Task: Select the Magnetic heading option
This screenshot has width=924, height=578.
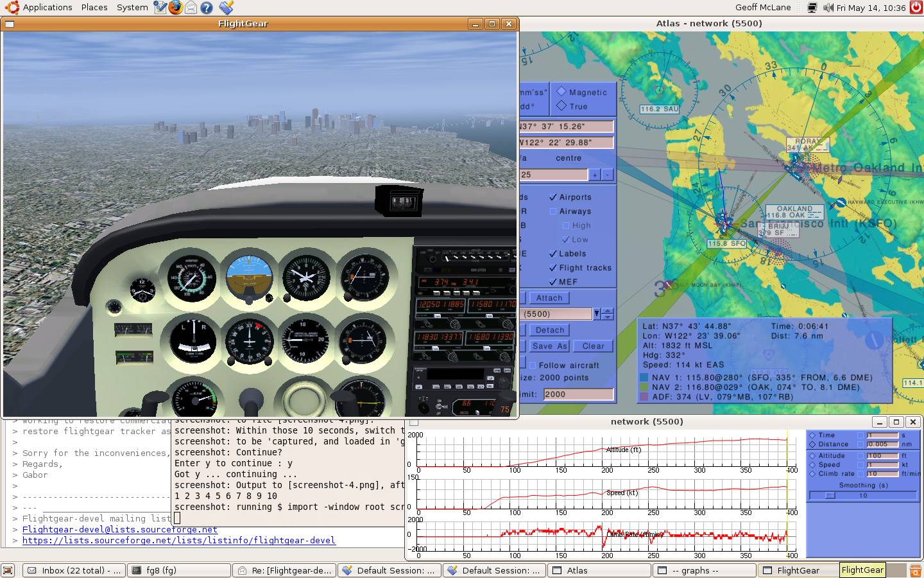Action: [x=561, y=92]
